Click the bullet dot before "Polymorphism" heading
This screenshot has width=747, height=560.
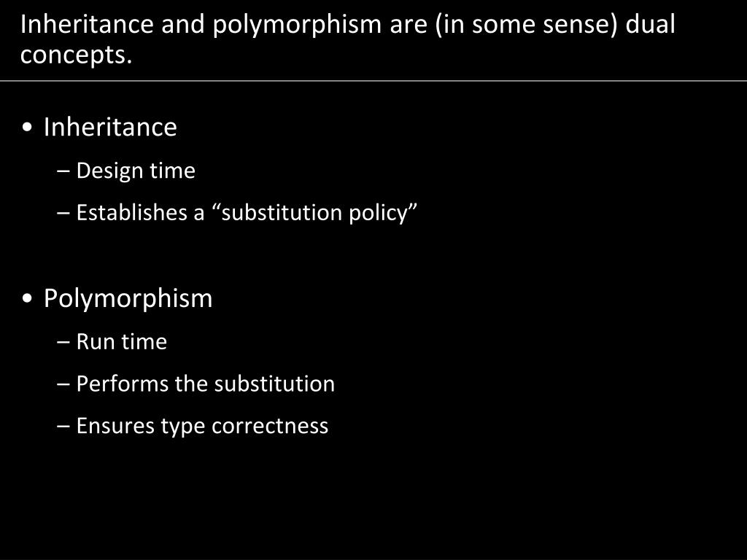[28, 299]
